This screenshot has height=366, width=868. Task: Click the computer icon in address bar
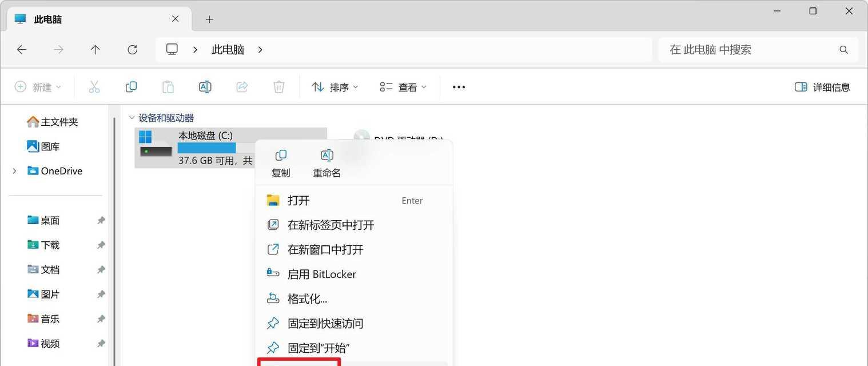coord(172,49)
